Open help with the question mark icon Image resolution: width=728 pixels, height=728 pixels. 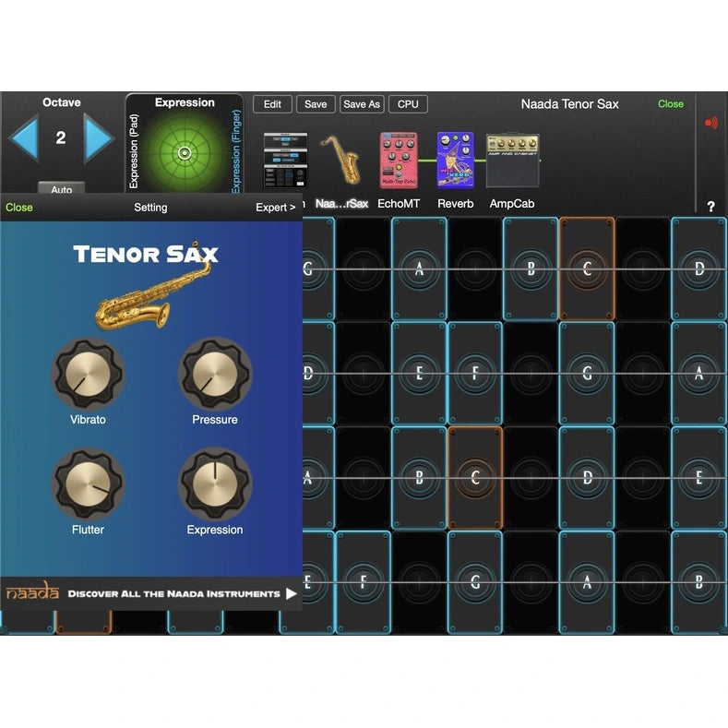(x=710, y=207)
